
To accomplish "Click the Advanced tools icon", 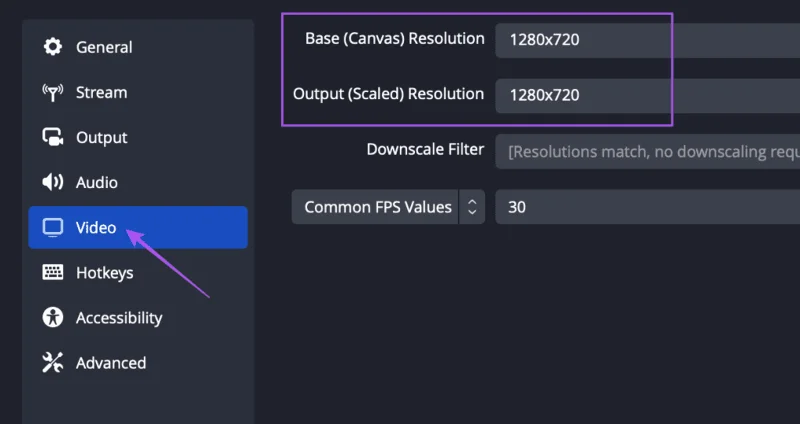I will [53, 363].
